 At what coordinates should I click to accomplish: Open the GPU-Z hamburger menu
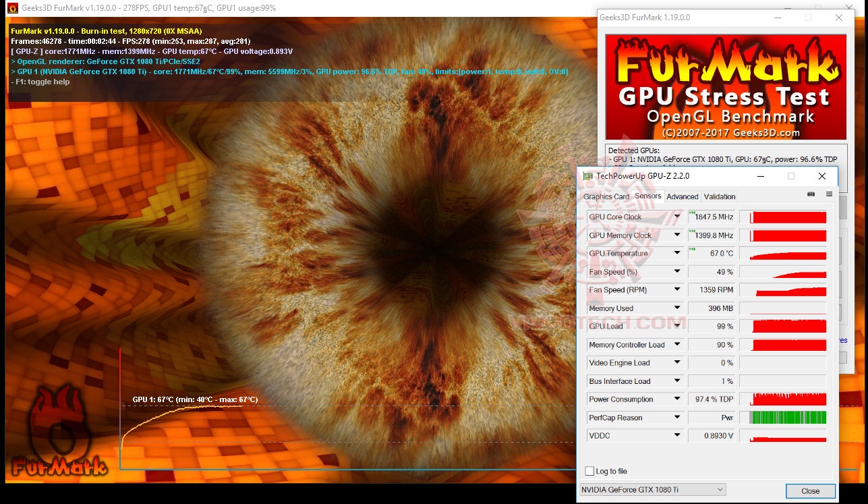tap(829, 194)
